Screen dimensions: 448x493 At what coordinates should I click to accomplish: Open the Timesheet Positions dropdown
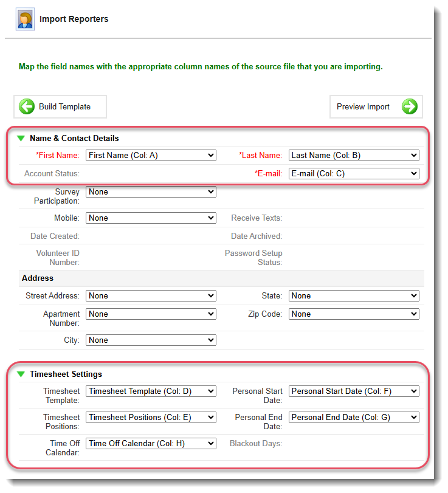point(151,417)
